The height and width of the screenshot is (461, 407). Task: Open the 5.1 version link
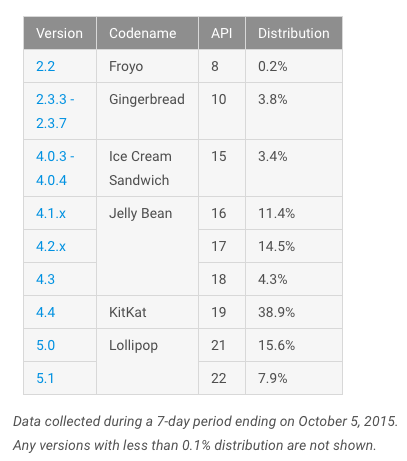coord(45,378)
